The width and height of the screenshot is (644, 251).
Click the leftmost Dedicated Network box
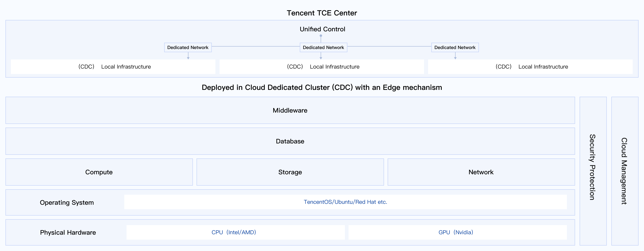point(188,48)
